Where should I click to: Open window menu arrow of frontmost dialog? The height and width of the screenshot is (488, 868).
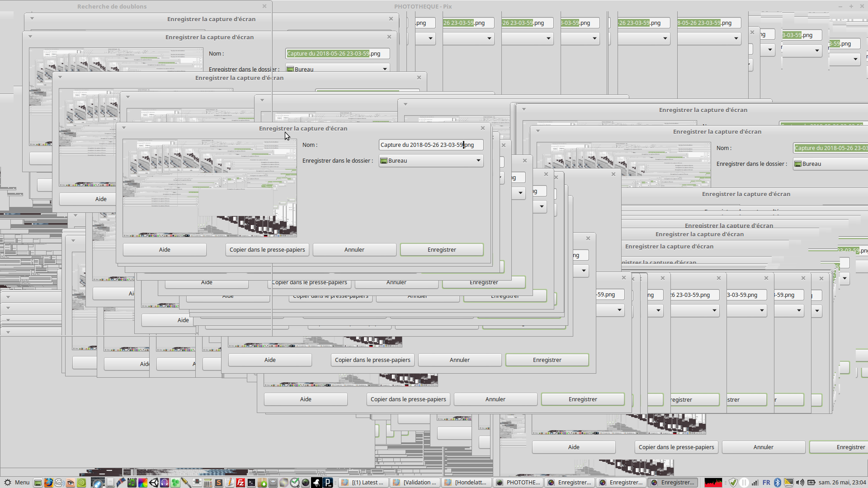pos(123,128)
